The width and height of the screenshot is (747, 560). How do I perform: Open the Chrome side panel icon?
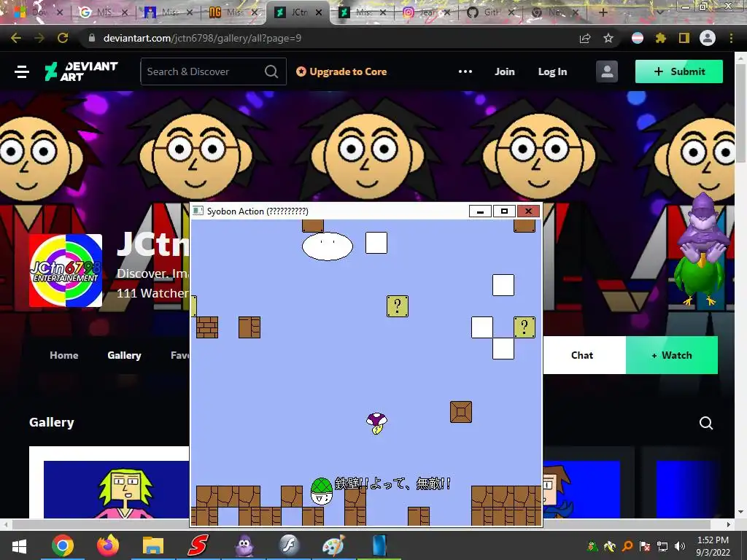tap(684, 38)
